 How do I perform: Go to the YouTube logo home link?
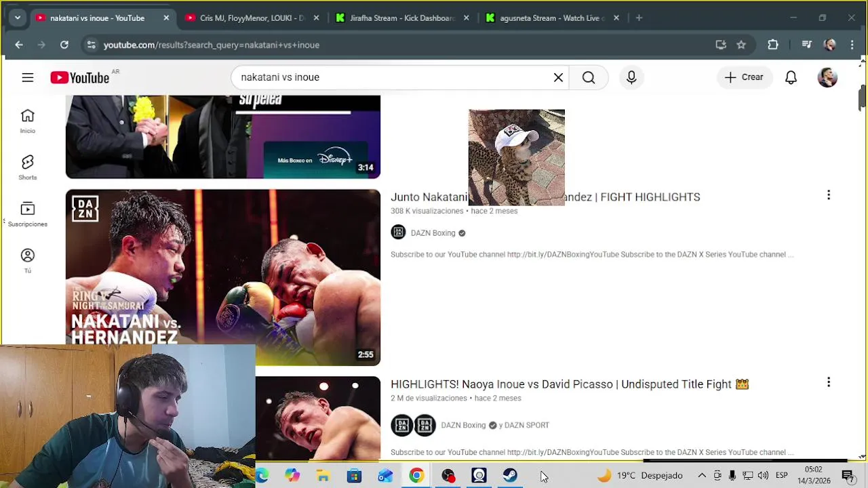pos(80,78)
